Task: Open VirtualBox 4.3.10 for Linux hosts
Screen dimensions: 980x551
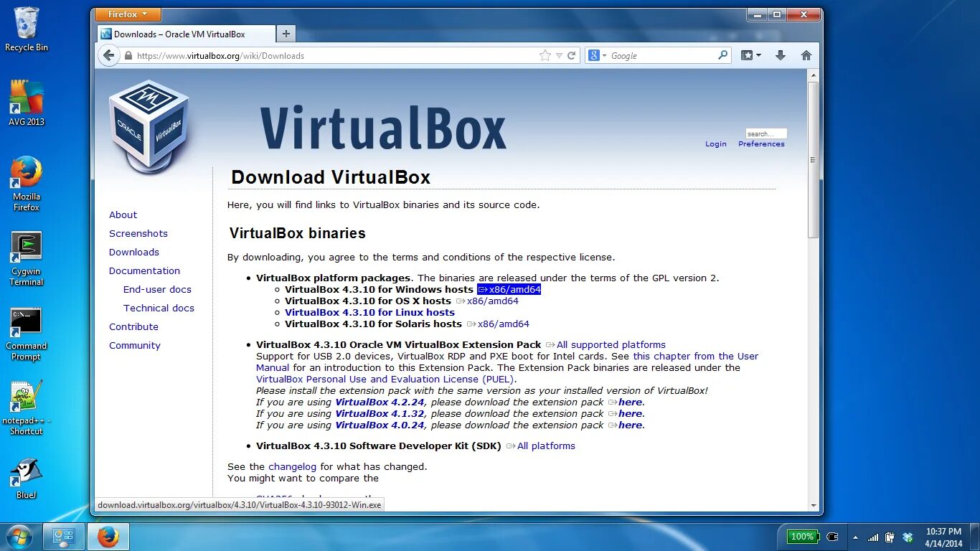Action: [369, 312]
